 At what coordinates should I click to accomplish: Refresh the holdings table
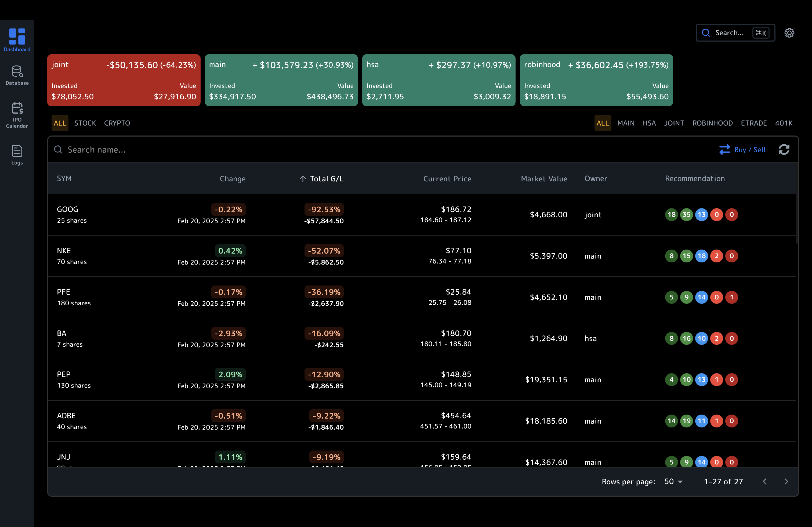[784, 150]
